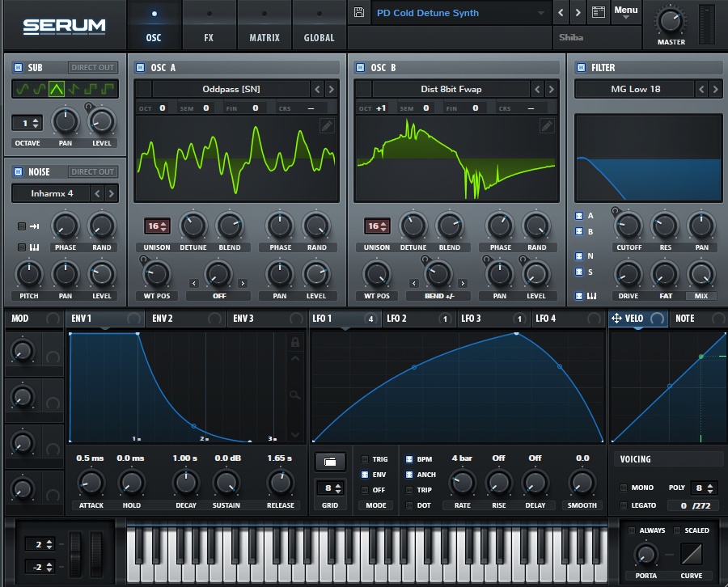Switch to the GLOBAL tab
The width and height of the screenshot is (728, 587).
(x=320, y=25)
